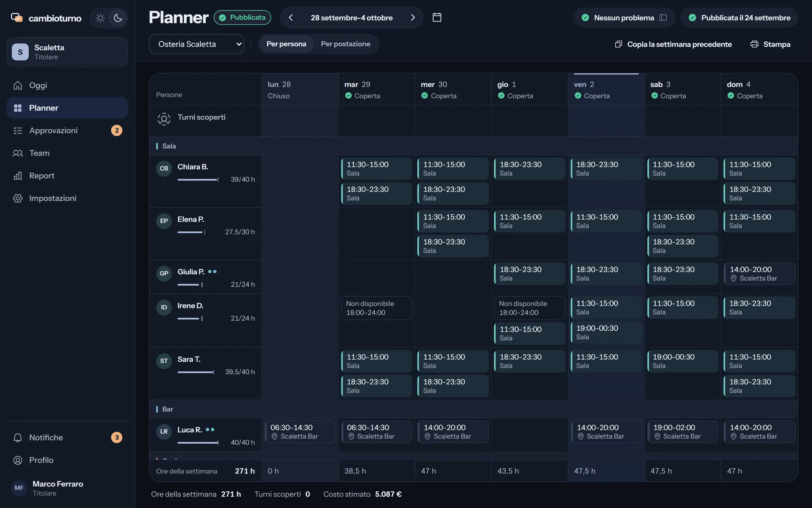Open the Oggi home page

67,85
